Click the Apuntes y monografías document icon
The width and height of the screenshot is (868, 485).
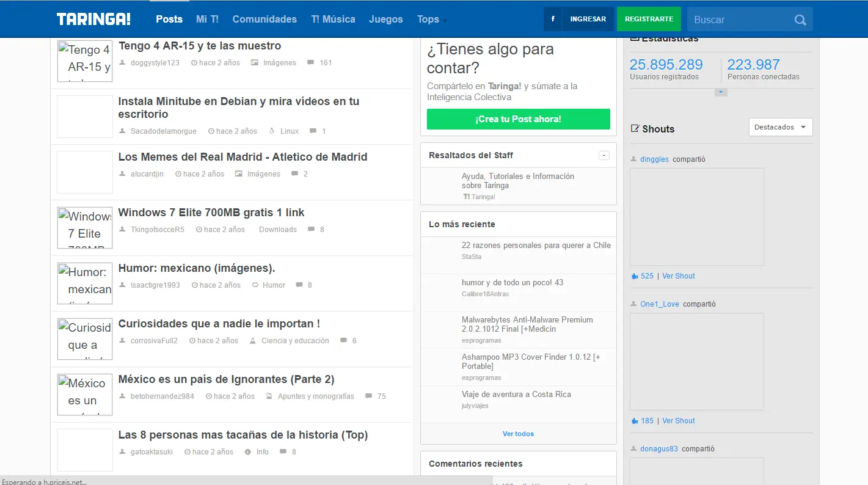(269, 396)
